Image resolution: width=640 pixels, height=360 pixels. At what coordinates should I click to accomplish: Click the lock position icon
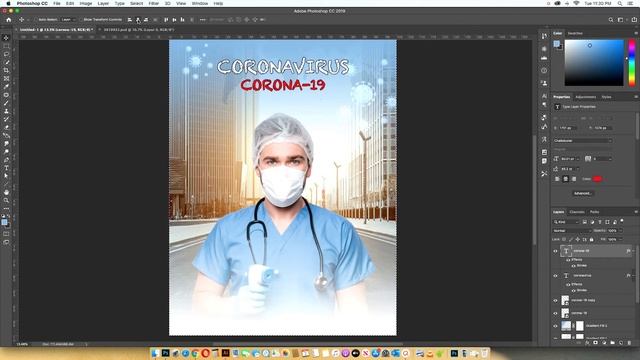pos(578,239)
